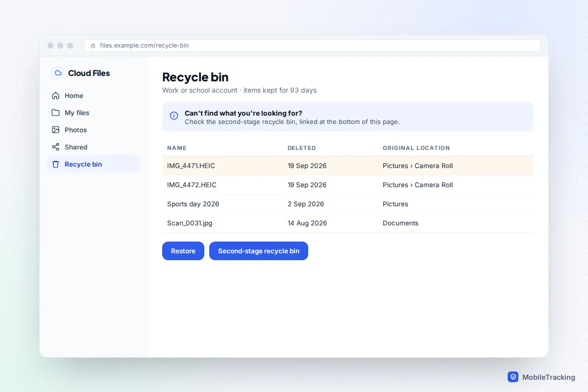
Task: Click the Recycle bin page heading
Action: [x=196, y=77]
